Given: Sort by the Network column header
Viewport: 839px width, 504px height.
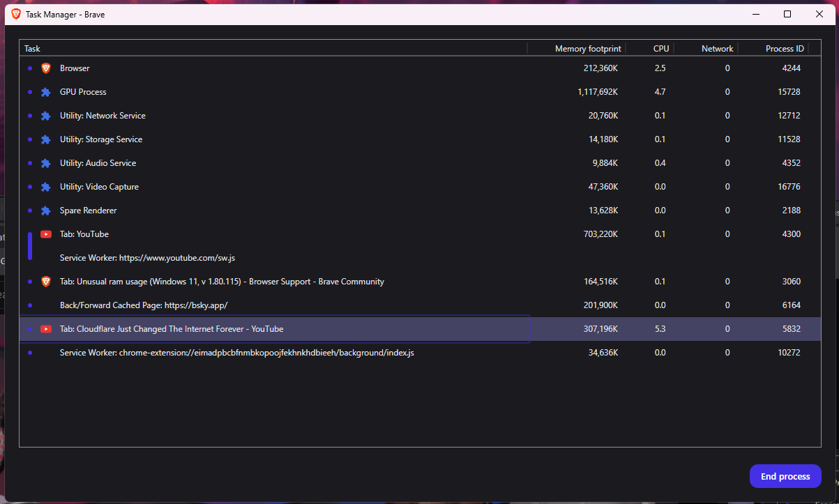Looking at the screenshot, I should click(x=706, y=49).
